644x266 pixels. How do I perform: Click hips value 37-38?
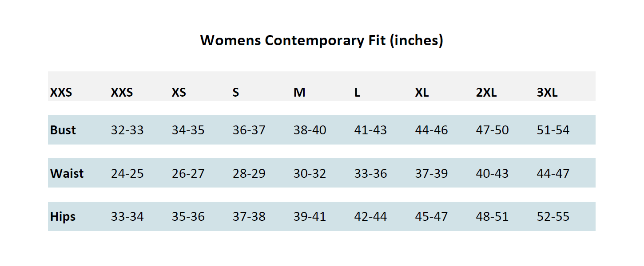tap(249, 217)
